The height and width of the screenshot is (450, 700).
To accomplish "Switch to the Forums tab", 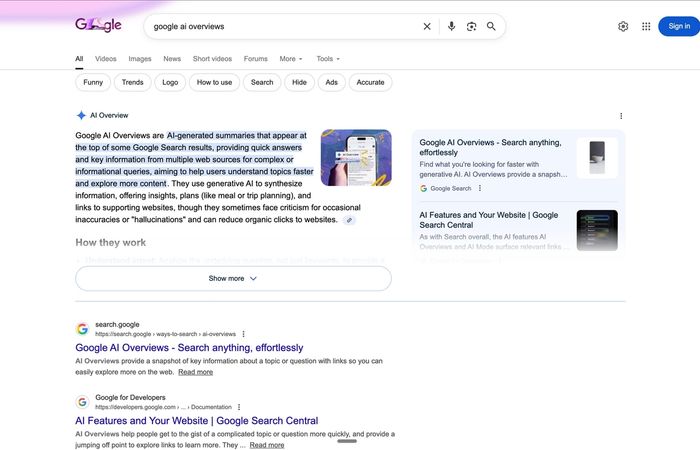I will point(255,59).
